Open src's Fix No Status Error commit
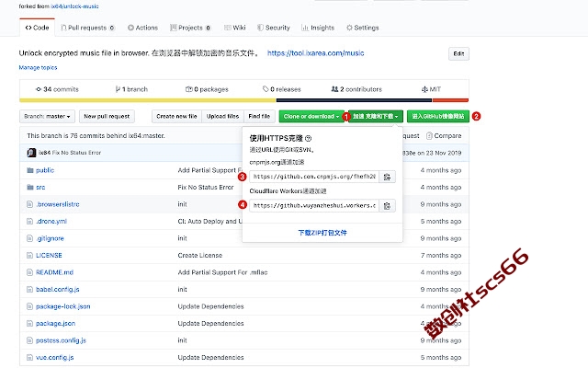This screenshot has width=588, height=368. click(x=206, y=187)
